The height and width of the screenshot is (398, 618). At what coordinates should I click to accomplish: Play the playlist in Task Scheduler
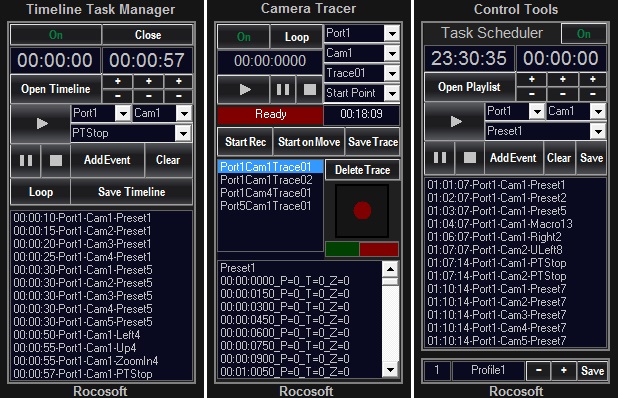pyautogui.click(x=455, y=121)
